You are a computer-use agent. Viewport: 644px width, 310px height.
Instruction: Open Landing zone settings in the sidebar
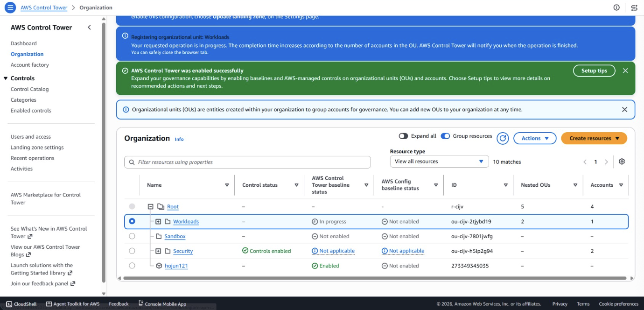[37, 148]
